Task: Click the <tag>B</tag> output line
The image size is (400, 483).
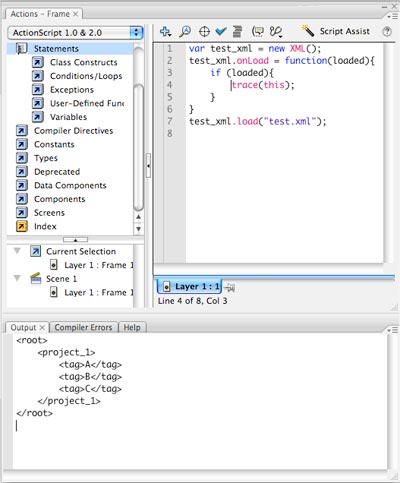Action: 90,377
